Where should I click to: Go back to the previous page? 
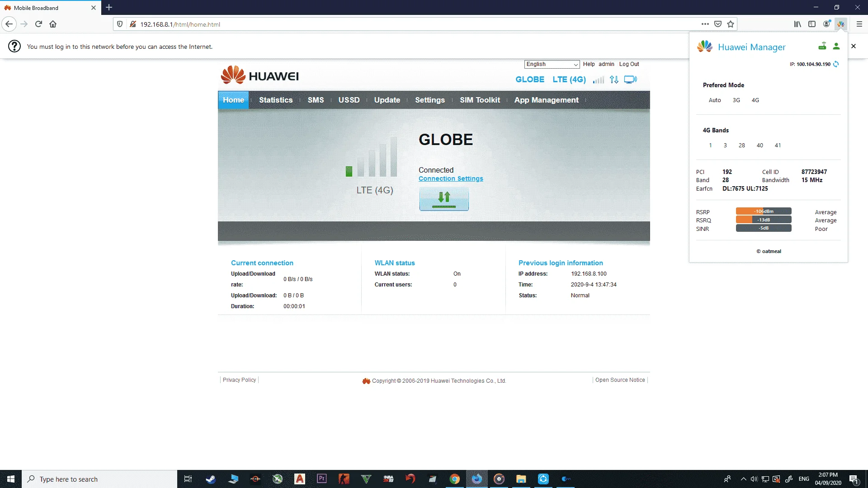(9, 24)
